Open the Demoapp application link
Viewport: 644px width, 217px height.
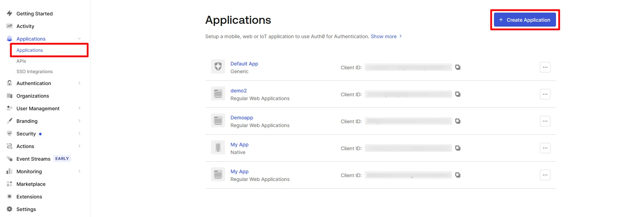pyautogui.click(x=242, y=118)
